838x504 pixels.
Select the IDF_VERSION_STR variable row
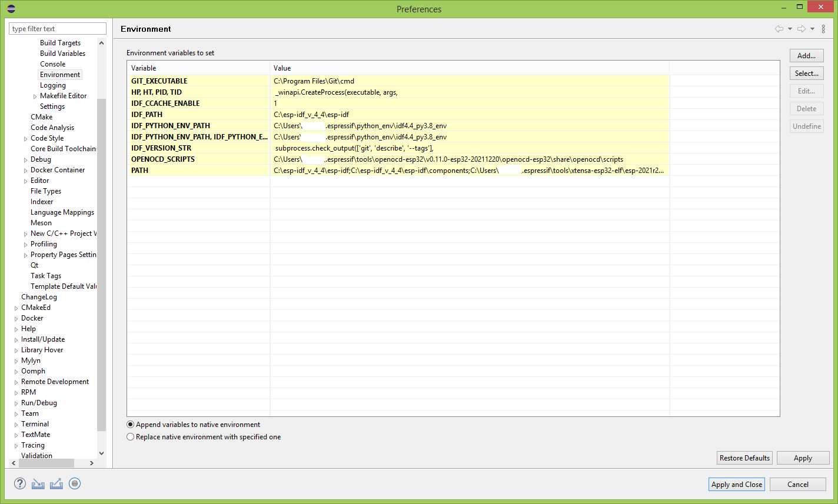(x=398, y=148)
